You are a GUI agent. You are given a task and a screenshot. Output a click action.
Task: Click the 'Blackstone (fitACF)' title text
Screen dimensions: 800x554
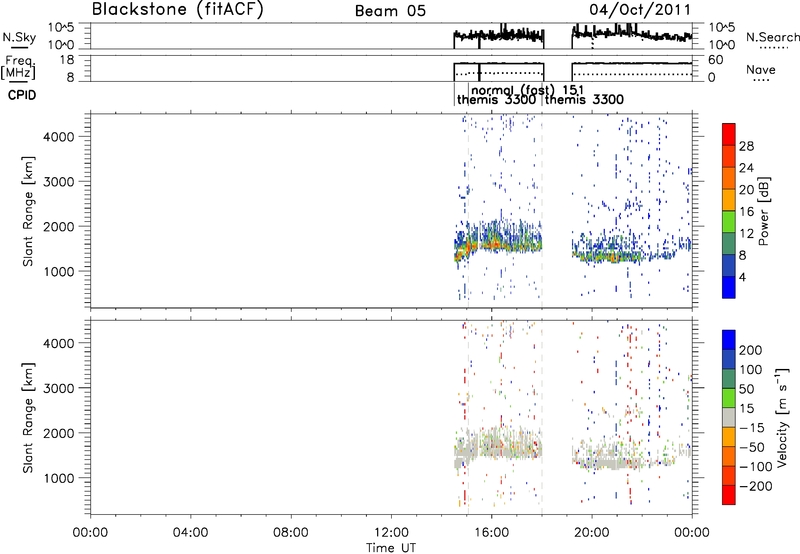[178, 9]
